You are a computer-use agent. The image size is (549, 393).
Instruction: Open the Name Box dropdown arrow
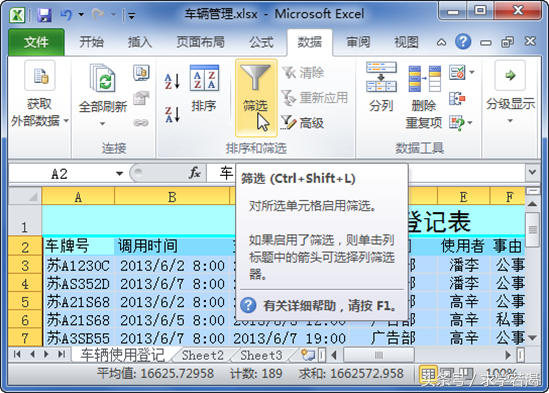pos(119,174)
